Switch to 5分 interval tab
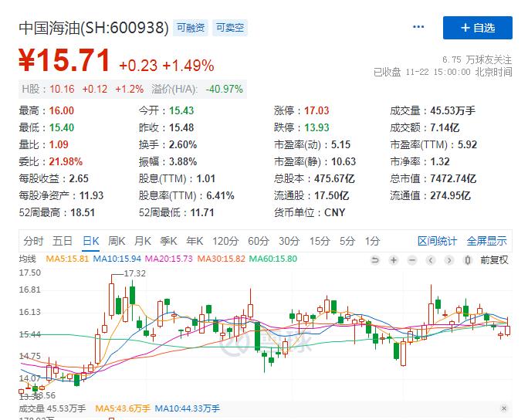Viewport: 528px width, 420px height. pyautogui.click(x=347, y=241)
